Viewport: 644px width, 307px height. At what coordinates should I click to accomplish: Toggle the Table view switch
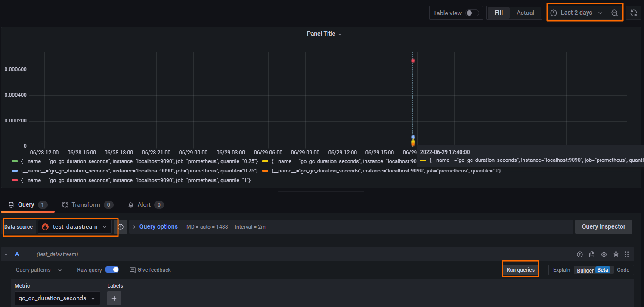(x=472, y=13)
